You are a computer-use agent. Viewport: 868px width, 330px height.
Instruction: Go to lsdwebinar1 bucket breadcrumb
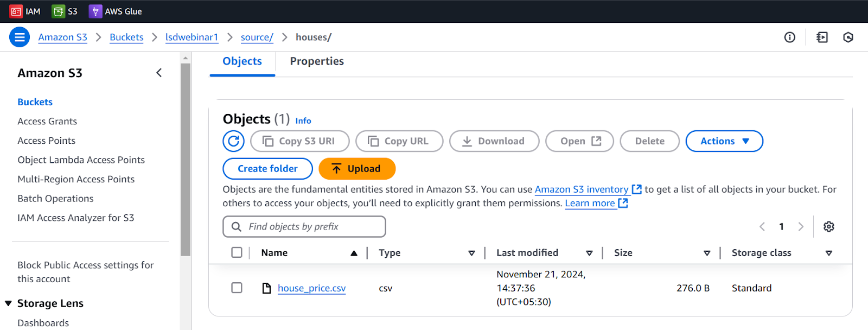pos(192,37)
